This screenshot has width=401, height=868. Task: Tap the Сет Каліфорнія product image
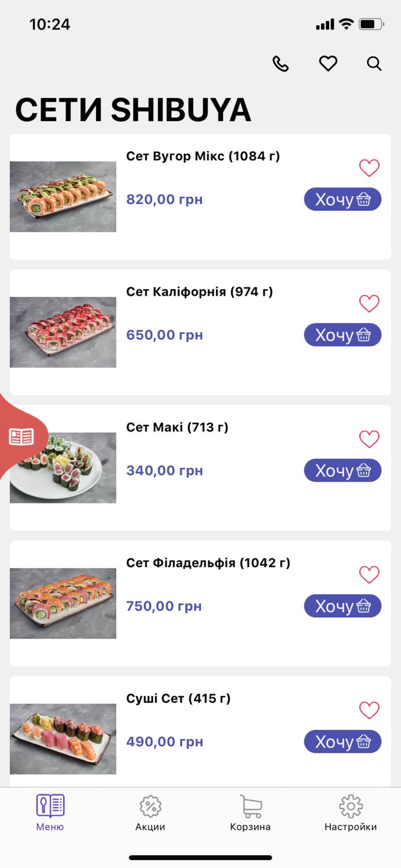[62, 333]
